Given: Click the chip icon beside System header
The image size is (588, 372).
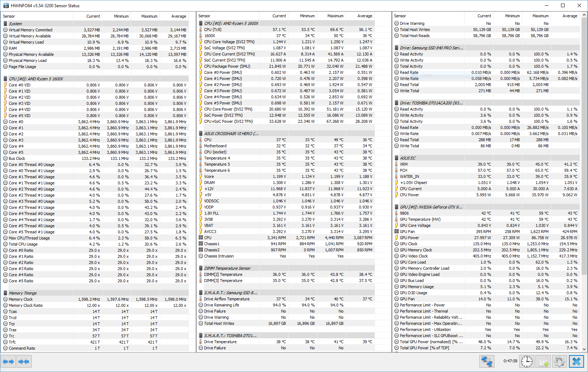Looking at the screenshot, I should (x=5, y=24).
